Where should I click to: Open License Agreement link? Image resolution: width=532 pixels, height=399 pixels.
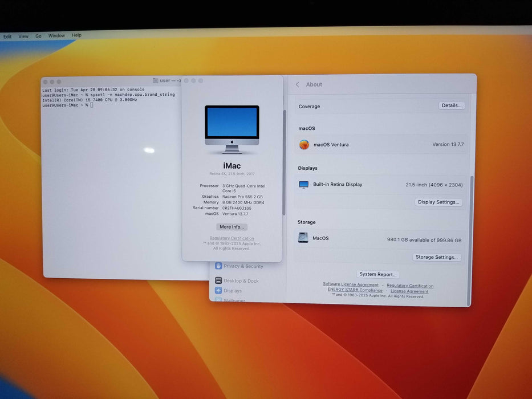click(409, 291)
